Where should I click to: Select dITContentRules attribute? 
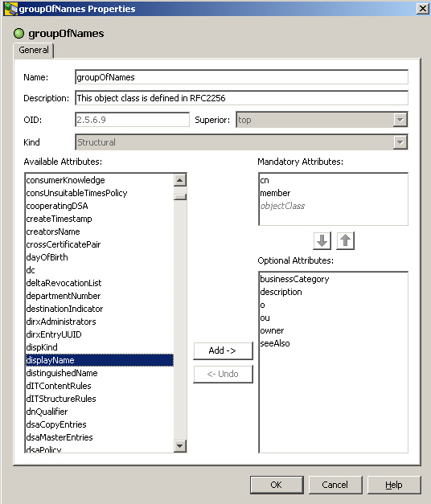pyautogui.click(x=100, y=386)
